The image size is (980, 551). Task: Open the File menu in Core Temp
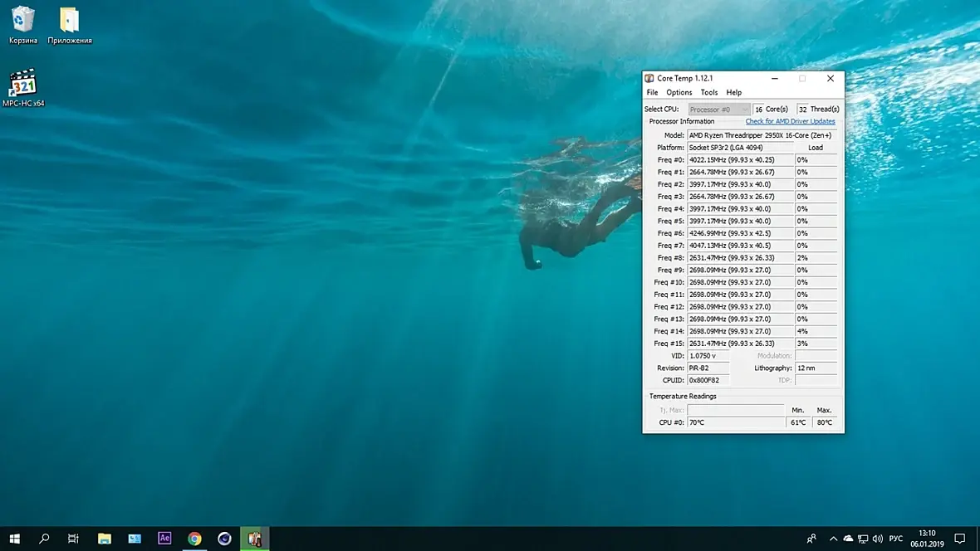pyautogui.click(x=652, y=92)
